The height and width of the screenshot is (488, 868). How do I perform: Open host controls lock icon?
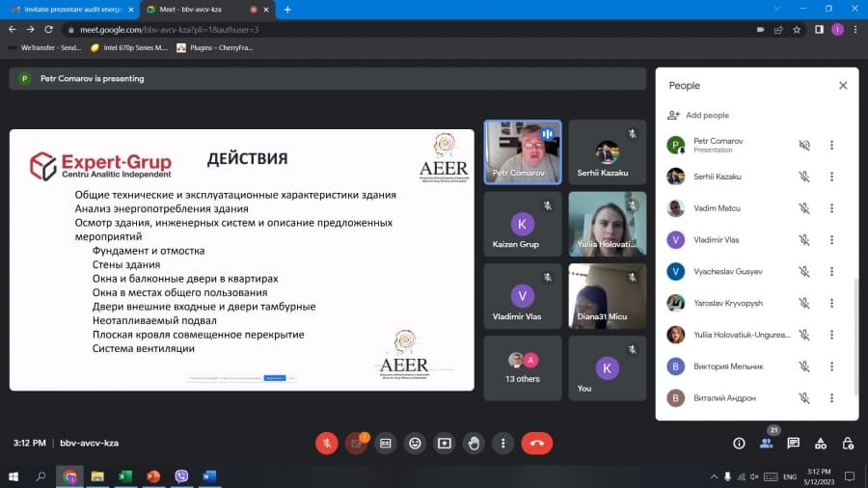[848, 444]
